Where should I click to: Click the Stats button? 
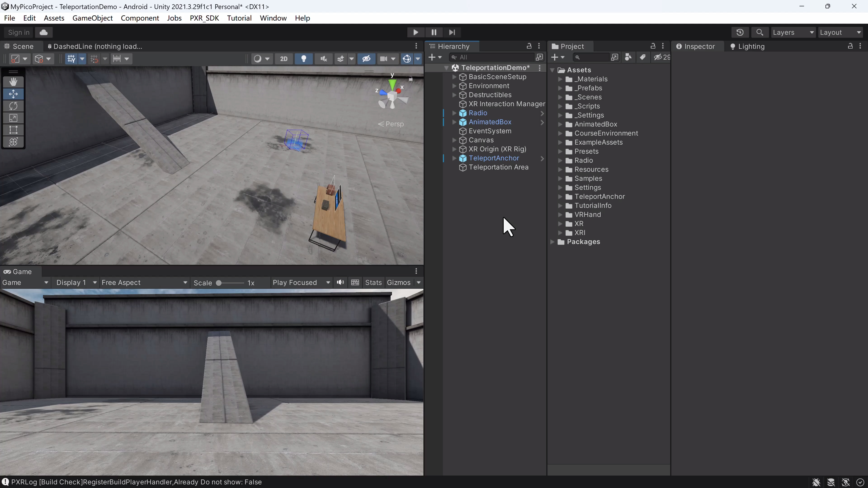(x=373, y=283)
